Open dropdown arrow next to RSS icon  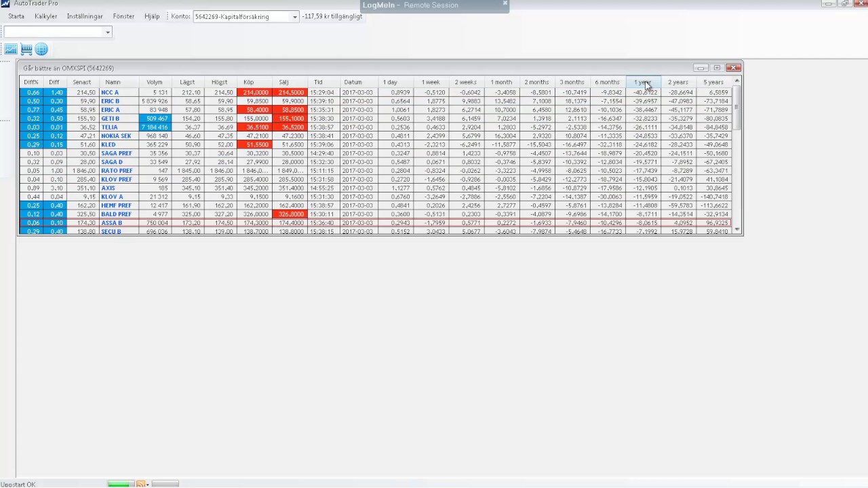149,484
